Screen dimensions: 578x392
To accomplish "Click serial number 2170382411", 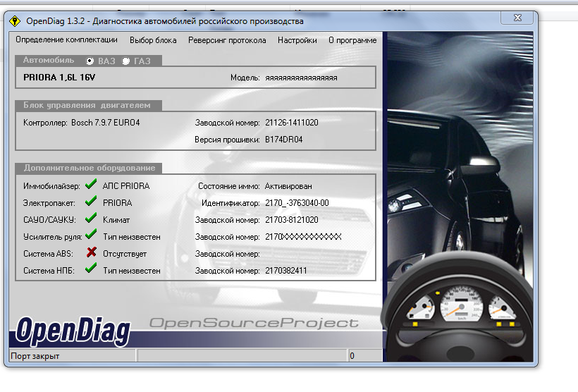I will click(285, 271).
